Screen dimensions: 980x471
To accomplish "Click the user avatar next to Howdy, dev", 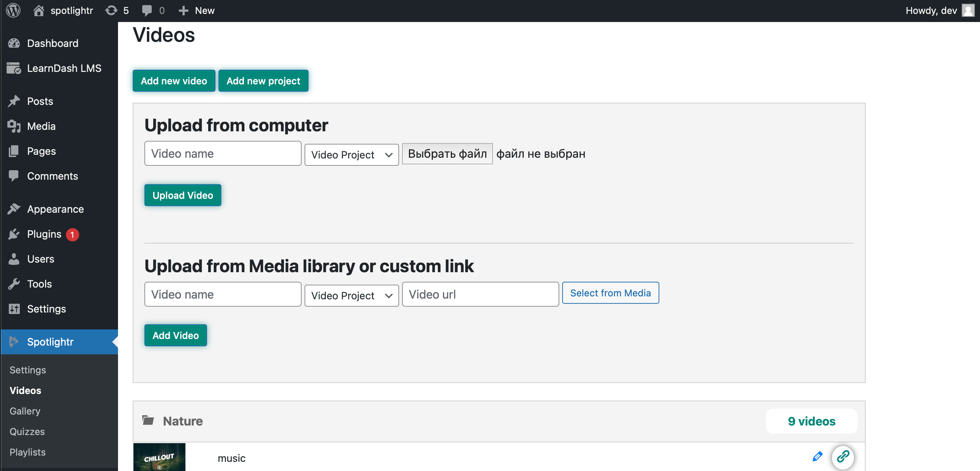I will [x=968, y=10].
